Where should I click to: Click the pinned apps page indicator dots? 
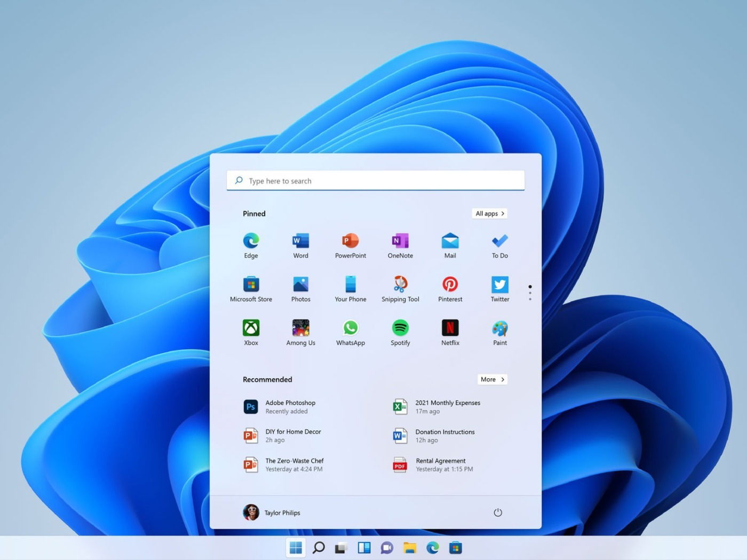[530, 292]
